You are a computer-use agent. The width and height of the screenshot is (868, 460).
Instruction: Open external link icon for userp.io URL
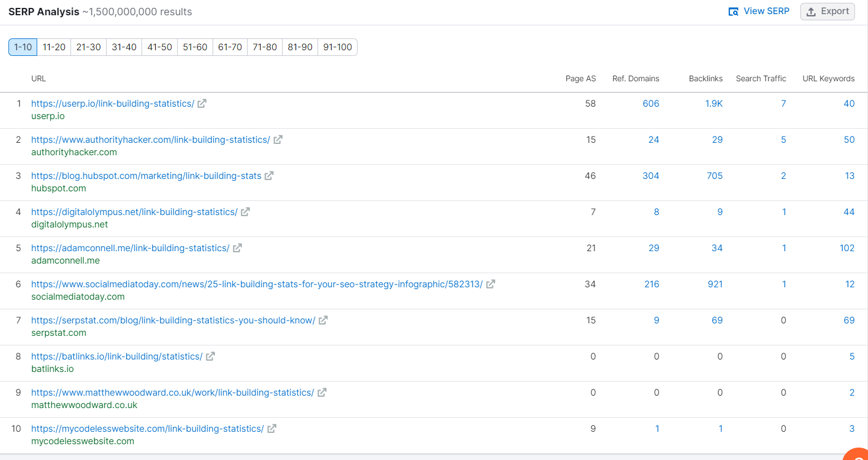[x=202, y=103]
